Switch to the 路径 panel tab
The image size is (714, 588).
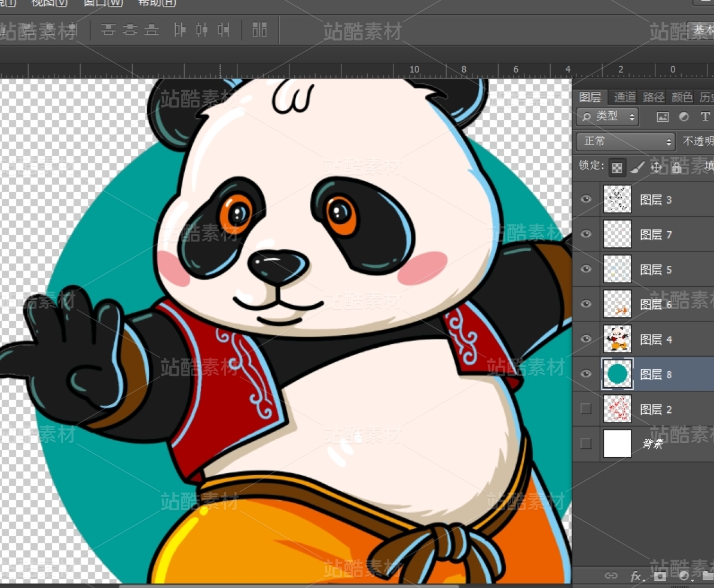click(654, 97)
